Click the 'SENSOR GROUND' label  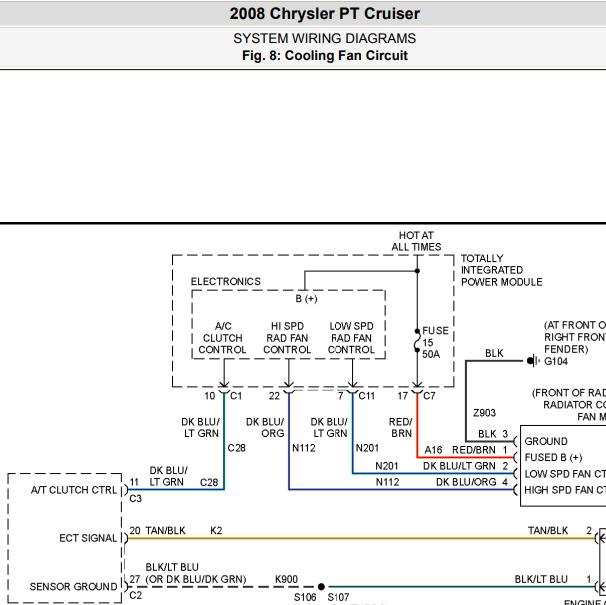click(73, 586)
